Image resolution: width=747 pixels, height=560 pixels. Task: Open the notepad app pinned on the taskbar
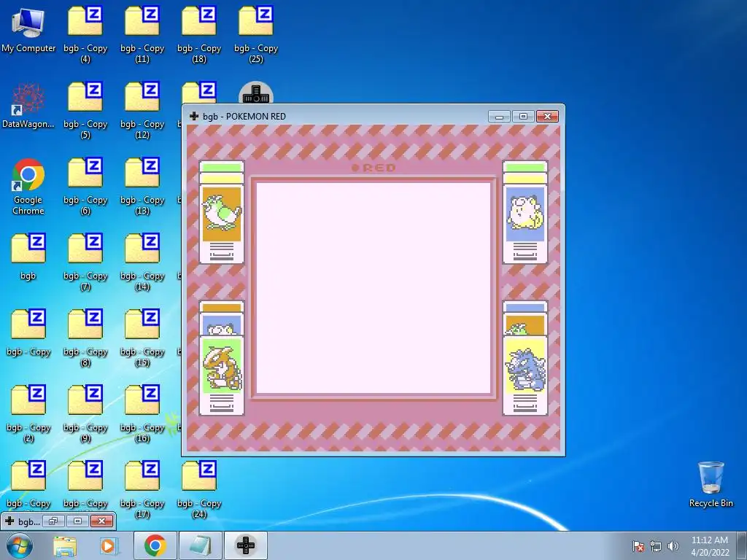pos(201,545)
